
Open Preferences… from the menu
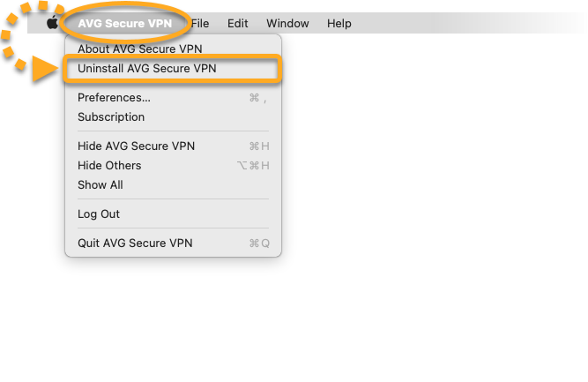174,98
